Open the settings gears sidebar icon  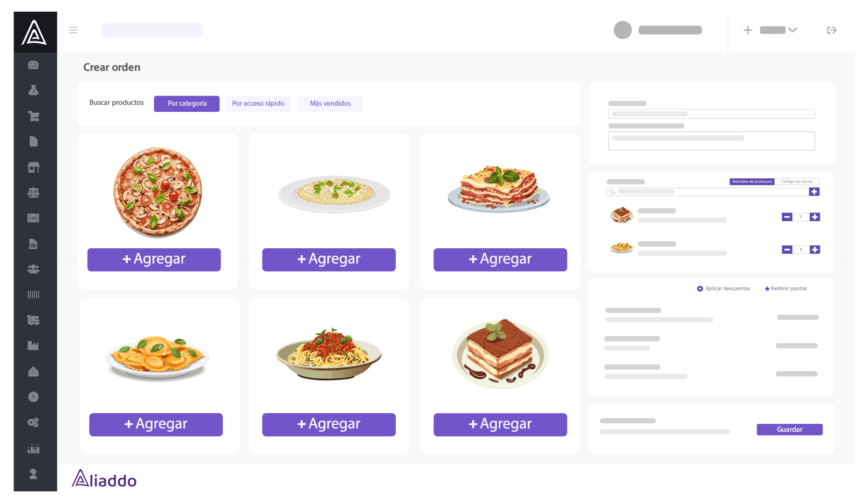point(33,422)
